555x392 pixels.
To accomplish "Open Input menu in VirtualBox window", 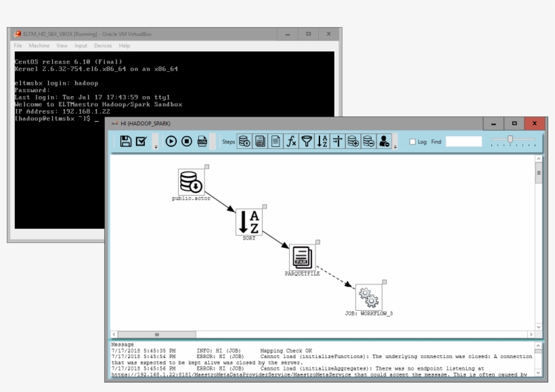I will pos(81,45).
